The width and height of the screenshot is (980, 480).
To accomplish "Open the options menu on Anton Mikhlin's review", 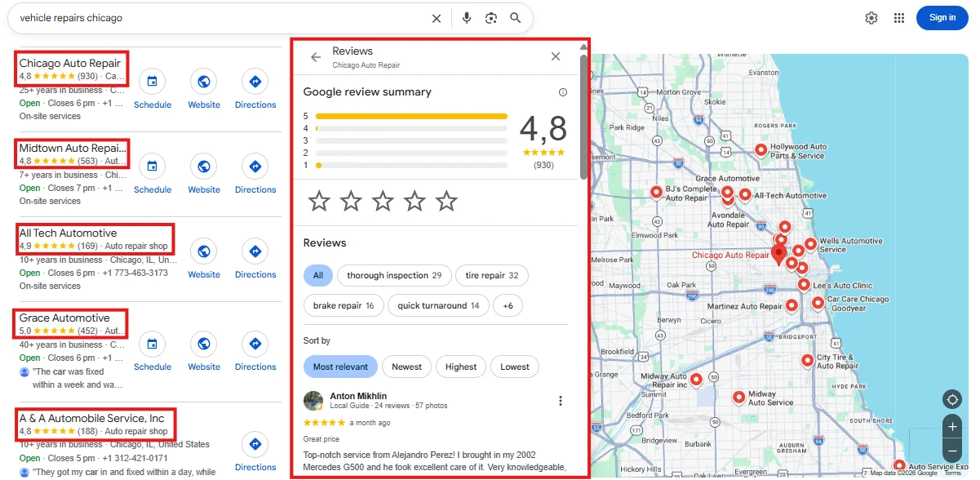I will [x=560, y=401].
